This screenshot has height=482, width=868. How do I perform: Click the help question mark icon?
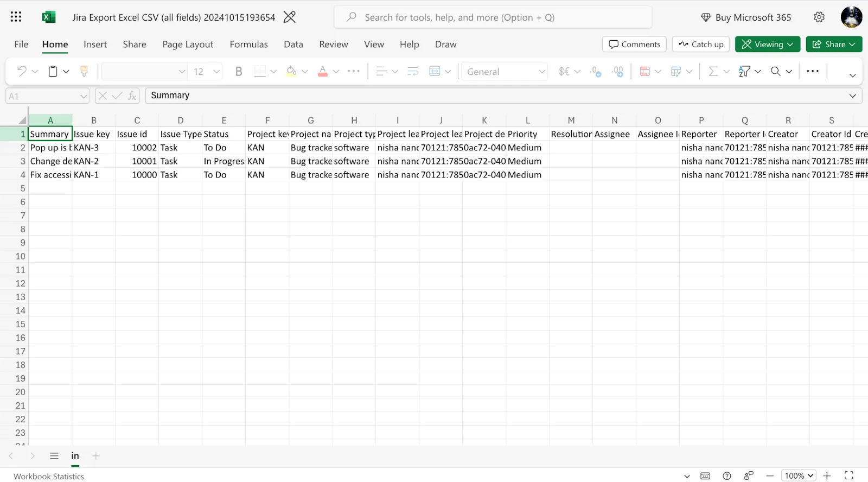[x=727, y=475]
